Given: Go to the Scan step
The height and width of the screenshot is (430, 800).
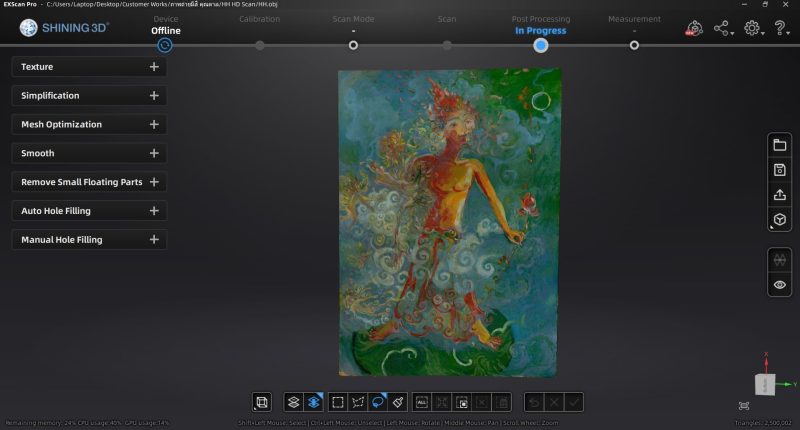Looking at the screenshot, I should click(x=446, y=19).
